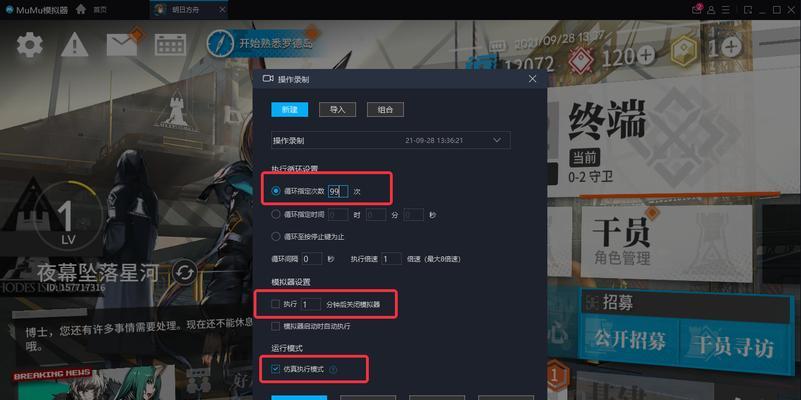Click the red originium prime icon
Image resolution: width=801 pixels, height=400 pixels.
tap(581, 59)
